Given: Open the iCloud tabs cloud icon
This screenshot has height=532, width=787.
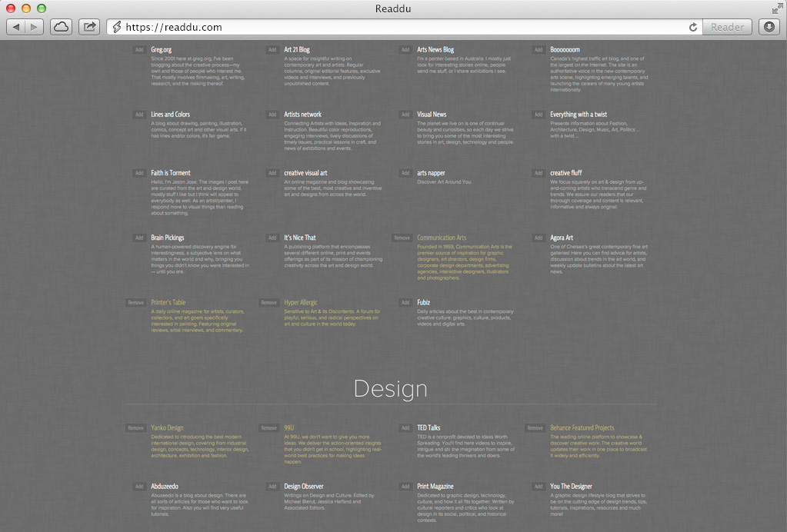Looking at the screenshot, I should pyautogui.click(x=62, y=27).
